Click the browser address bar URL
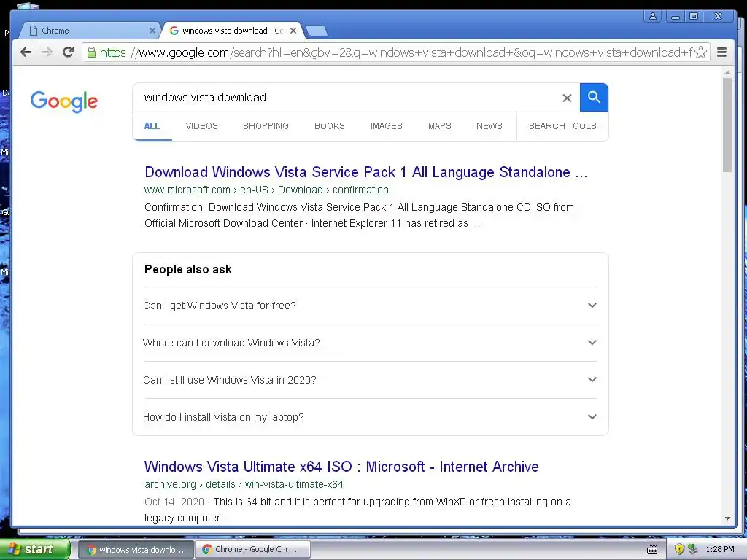Screen dimensions: 747x560 click(x=395, y=52)
